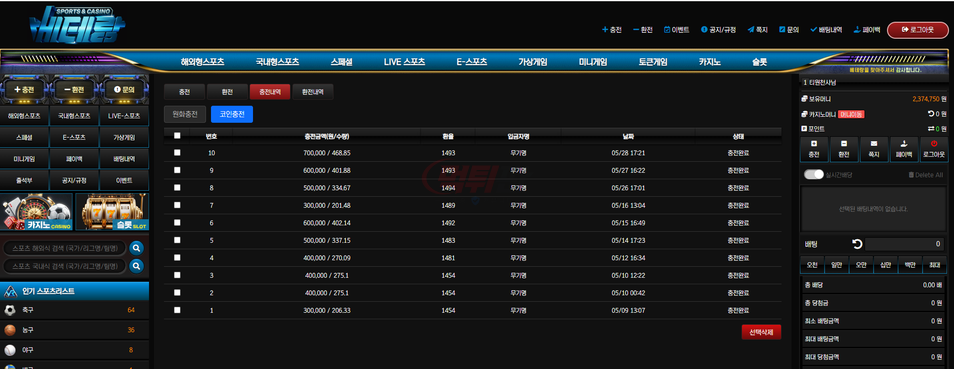Select the 원화충전 tab
Viewport: 954px width, 369px height.
[x=185, y=114]
